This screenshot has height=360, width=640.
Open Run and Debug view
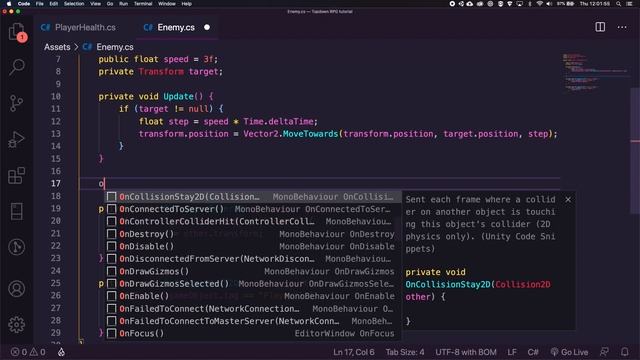[16, 140]
